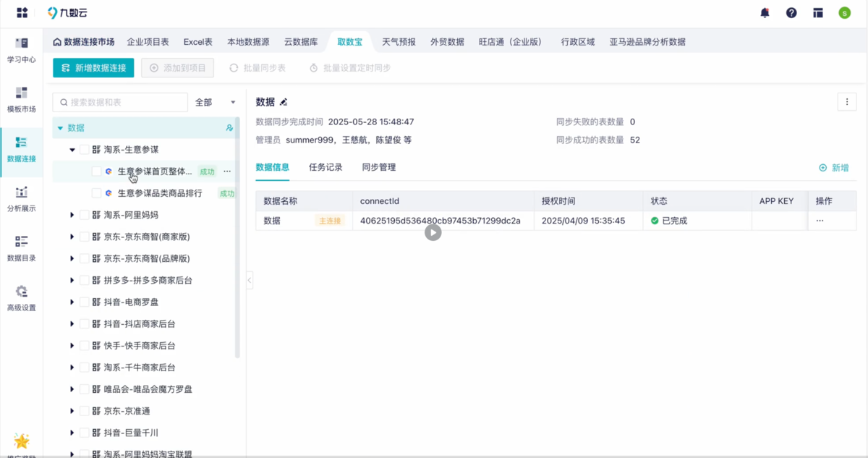Open the green user avatar
Viewport: 868px width, 458px height.
pyautogui.click(x=845, y=12)
